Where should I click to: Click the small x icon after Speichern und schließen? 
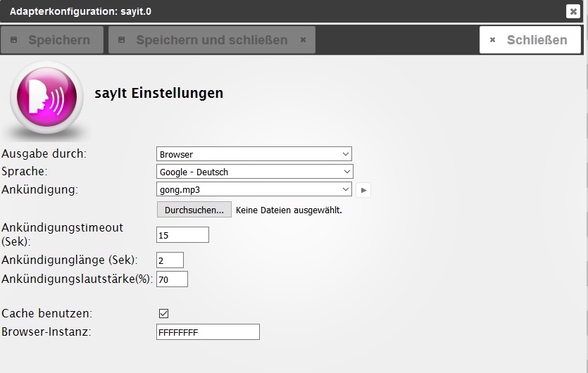303,40
